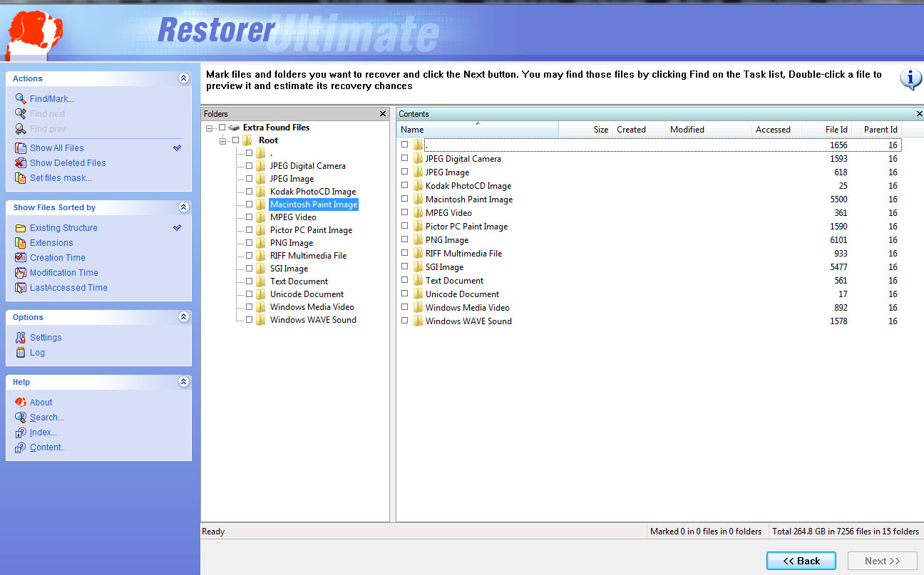Click the Extensions sort icon

click(x=21, y=243)
